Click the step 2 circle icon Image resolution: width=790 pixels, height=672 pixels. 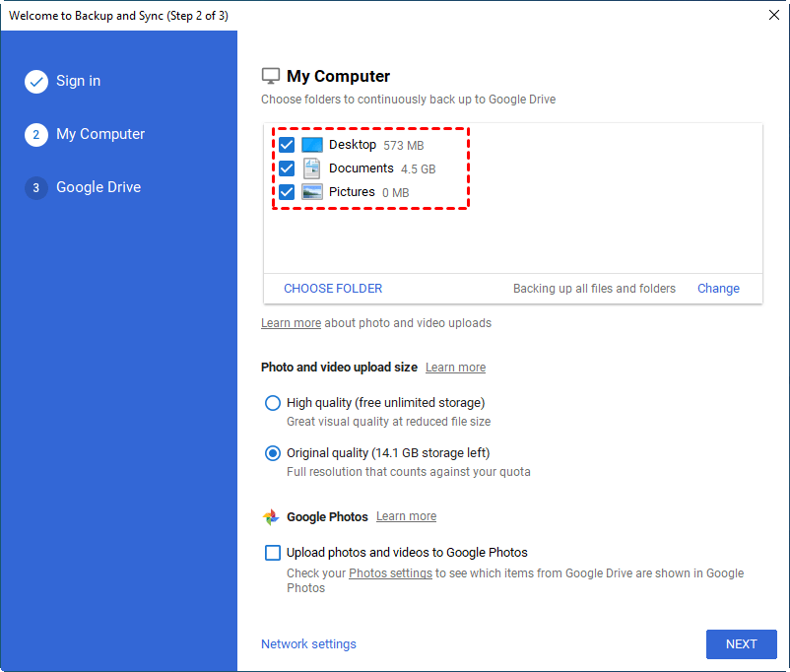(36, 135)
